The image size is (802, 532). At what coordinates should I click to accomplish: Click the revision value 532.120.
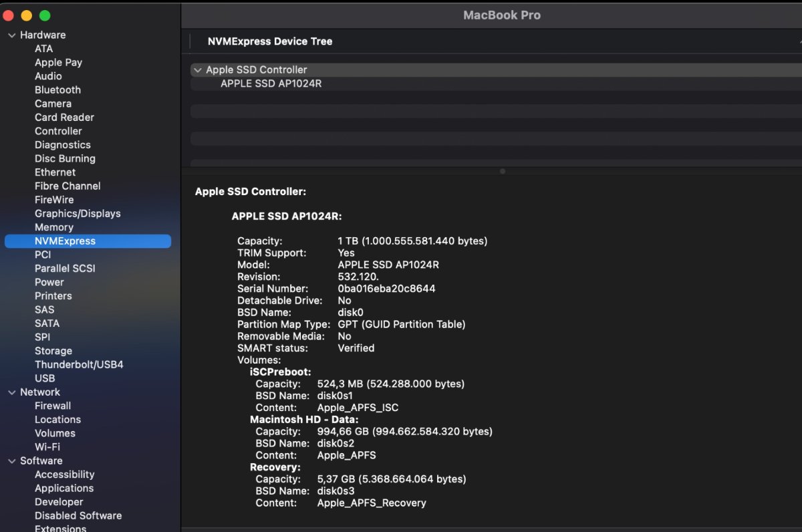click(x=358, y=277)
